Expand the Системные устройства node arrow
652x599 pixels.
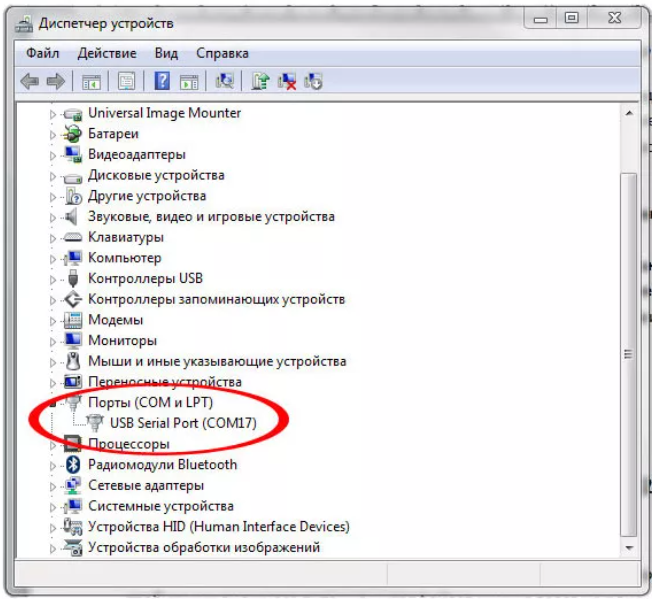coord(52,507)
